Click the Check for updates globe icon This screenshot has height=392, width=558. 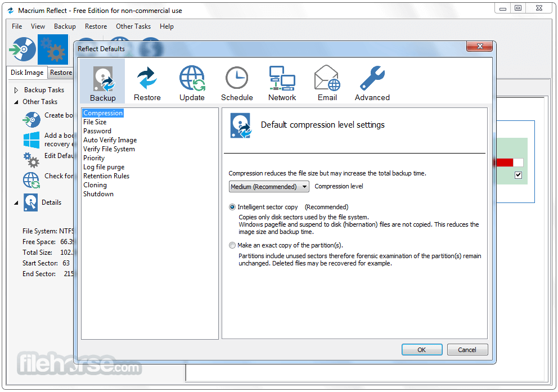click(x=31, y=180)
